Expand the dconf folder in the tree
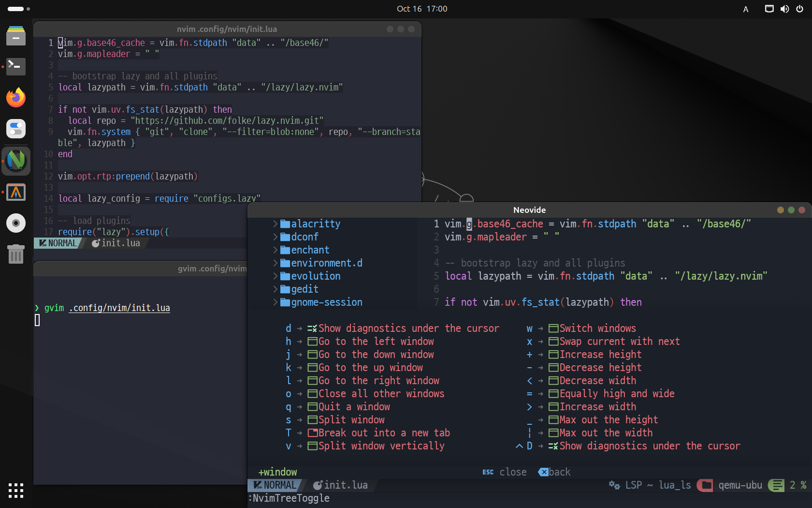This screenshot has width=812, height=508. coord(275,237)
